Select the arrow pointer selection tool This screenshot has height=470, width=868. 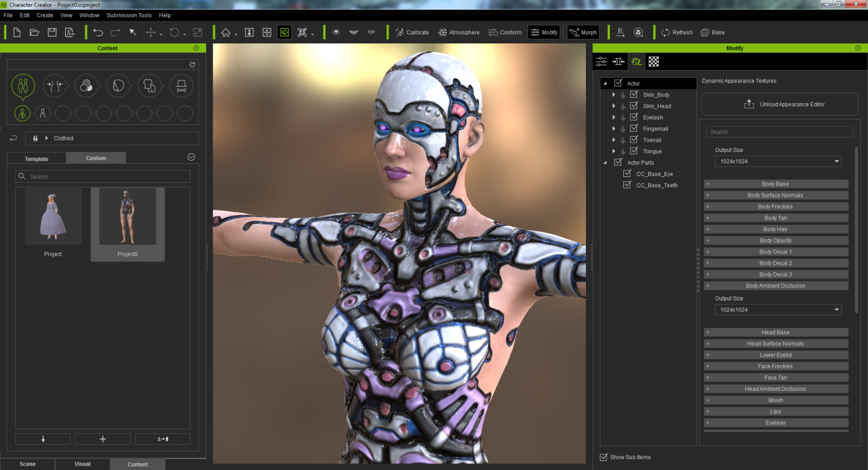click(133, 33)
